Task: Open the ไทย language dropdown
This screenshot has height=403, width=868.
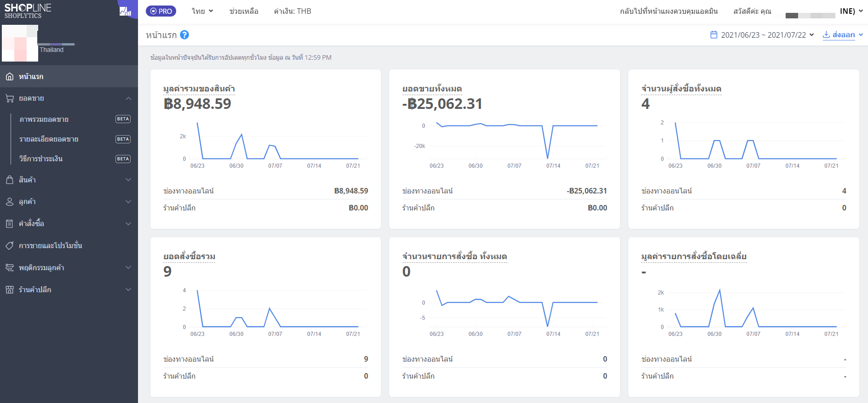Action: click(202, 11)
